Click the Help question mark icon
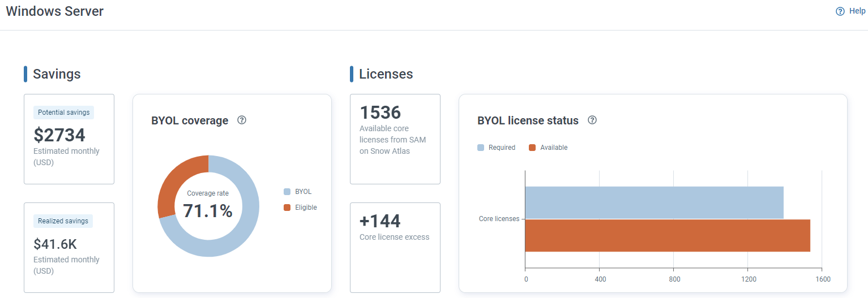This screenshot has height=298, width=868. pyautogui.click(x=840, y=11)
